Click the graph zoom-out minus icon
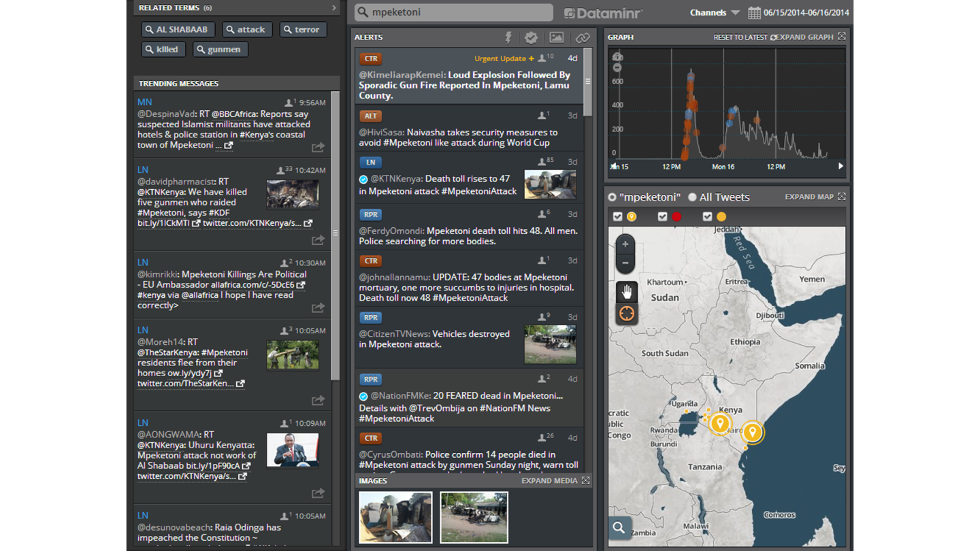This screenshot has width=980, height=551. (x=617, y=68)
